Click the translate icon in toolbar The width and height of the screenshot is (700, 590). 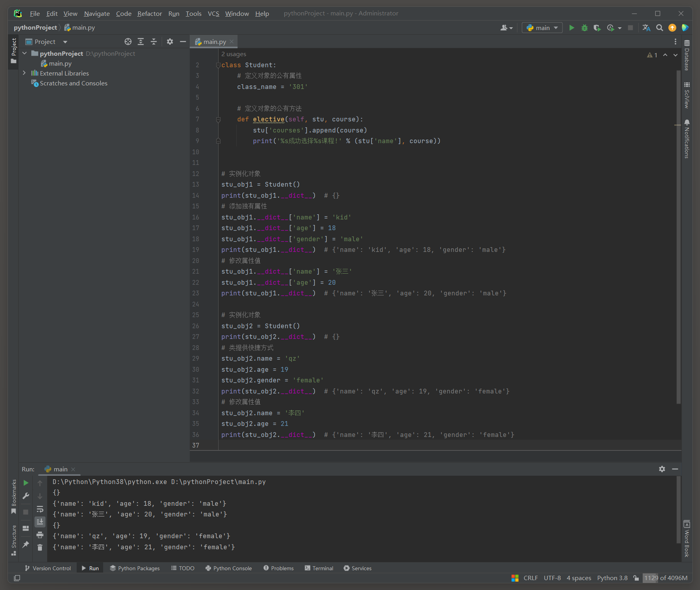pyautogui.click(x=647, y=28)
